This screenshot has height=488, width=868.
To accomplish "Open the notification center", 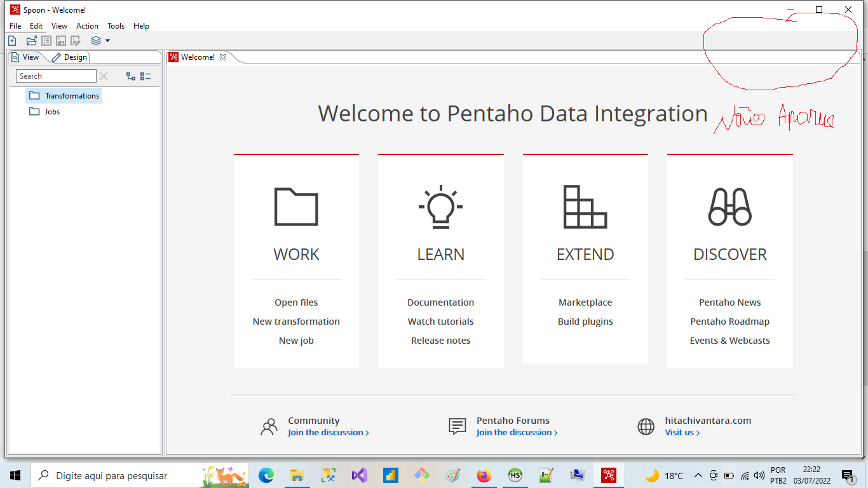I will 848,476.
